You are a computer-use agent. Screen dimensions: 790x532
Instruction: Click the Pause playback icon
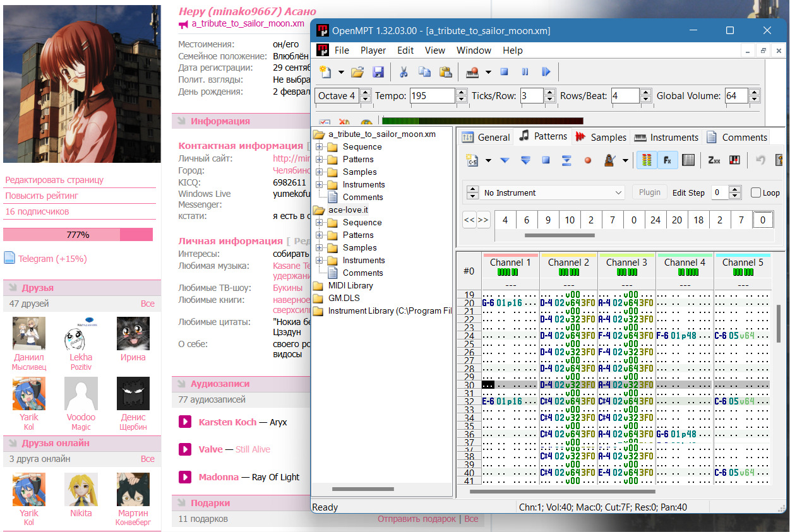(x=525, y=72)
